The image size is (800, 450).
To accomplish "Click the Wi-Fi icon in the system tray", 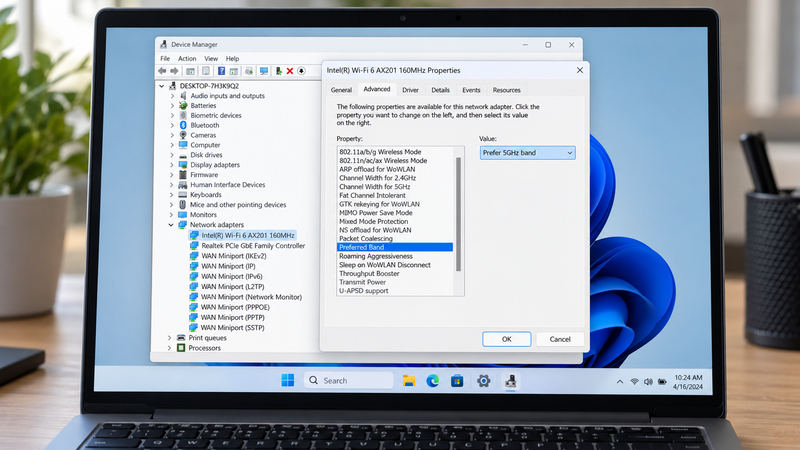I will 634,382.
